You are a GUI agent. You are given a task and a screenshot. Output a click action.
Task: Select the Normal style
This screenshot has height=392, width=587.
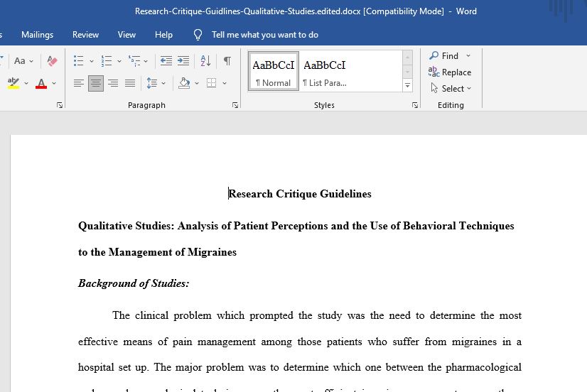pos(274,71)
